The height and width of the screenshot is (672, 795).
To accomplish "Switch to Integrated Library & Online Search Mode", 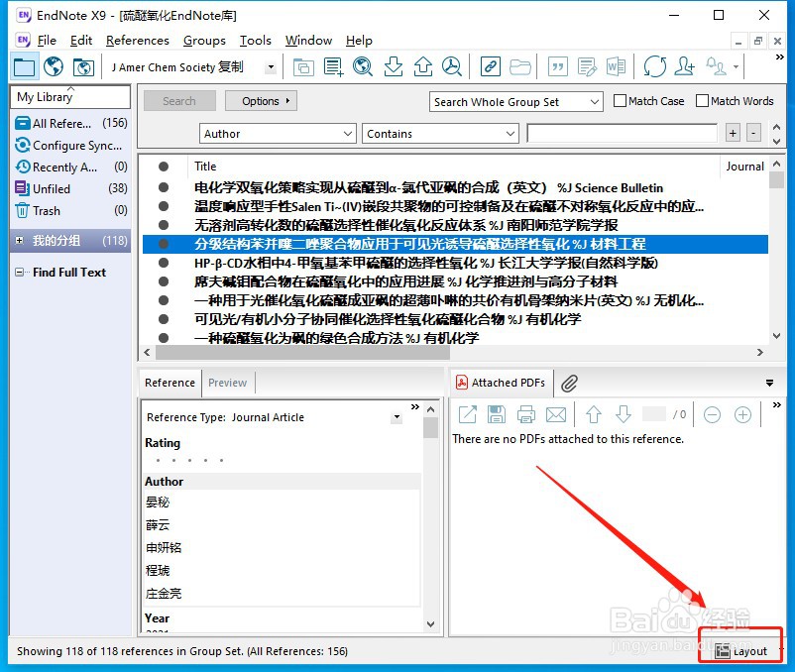I will point(83,66).
